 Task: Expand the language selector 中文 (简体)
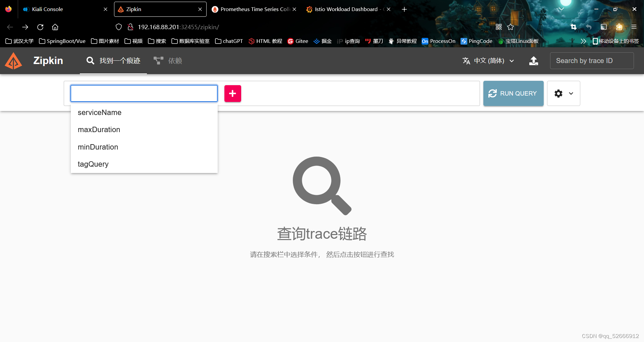coord(488,61)
